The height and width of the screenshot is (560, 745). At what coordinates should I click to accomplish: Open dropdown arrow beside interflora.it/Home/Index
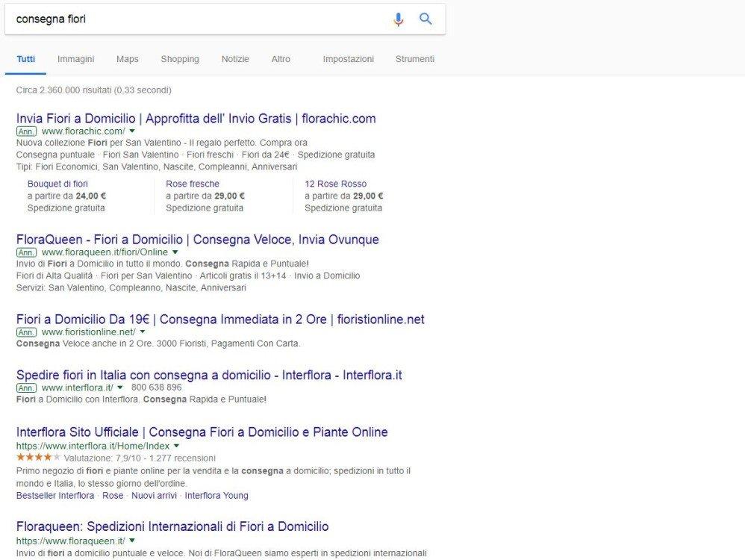pyautogui.click(x=176, y=446)
